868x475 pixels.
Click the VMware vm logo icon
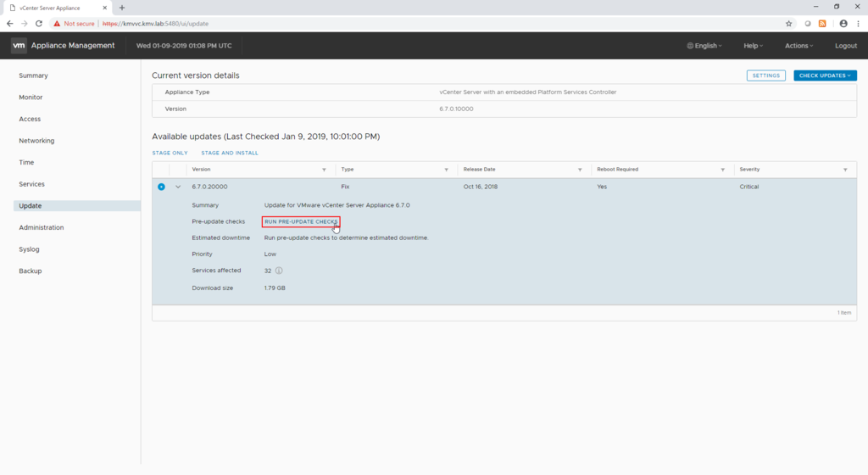click(x=19, y=46)
